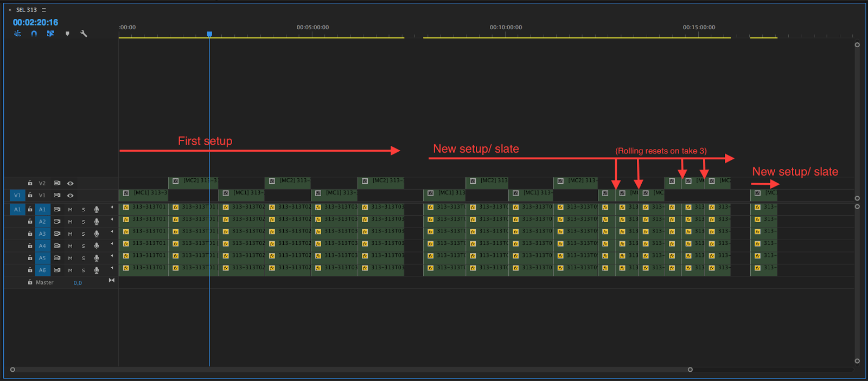Hide track V2 output with eye icon
Screen dimensions: 868x381
(70, 183)
